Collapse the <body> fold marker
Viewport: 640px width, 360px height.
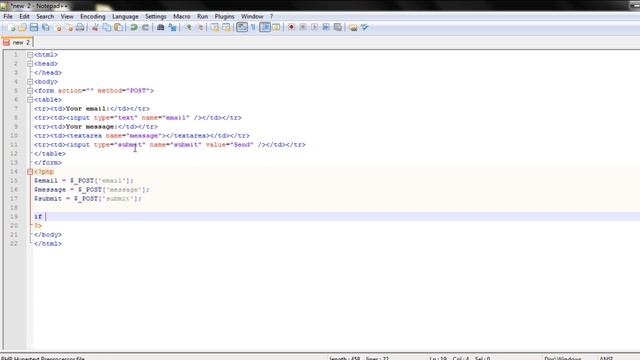30,82
